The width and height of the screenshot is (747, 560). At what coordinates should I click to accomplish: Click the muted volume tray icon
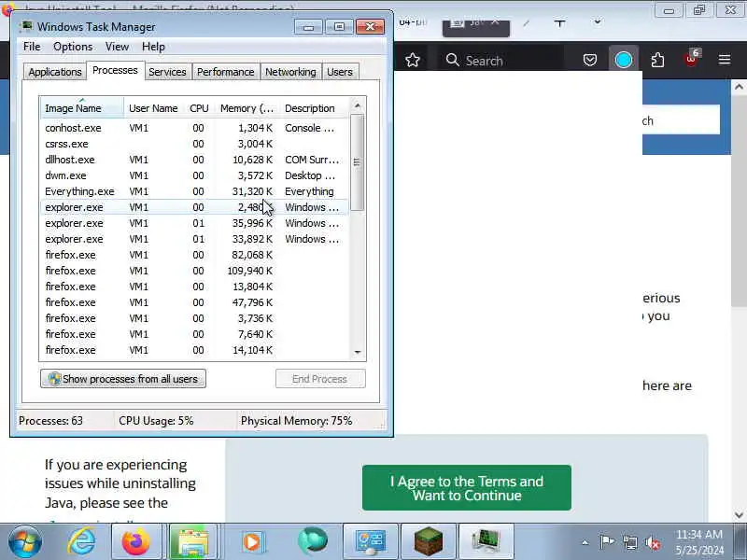coord(652,542)
